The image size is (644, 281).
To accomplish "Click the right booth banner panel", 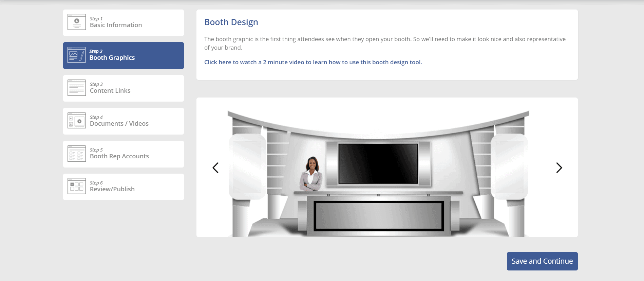I will [x=509, y=166].
